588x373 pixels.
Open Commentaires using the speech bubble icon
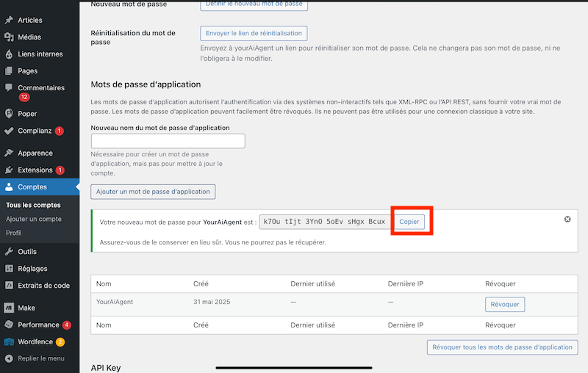click(x=9, y=88)
